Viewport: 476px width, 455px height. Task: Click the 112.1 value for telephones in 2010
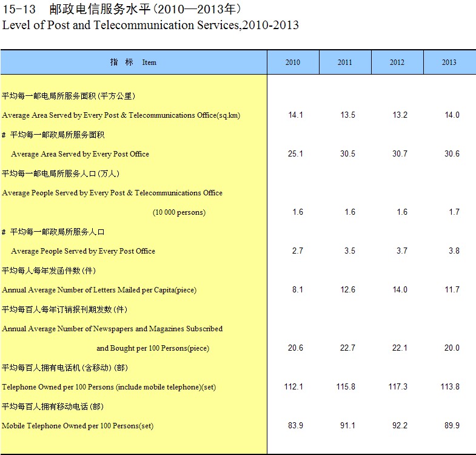pos(293,387)
